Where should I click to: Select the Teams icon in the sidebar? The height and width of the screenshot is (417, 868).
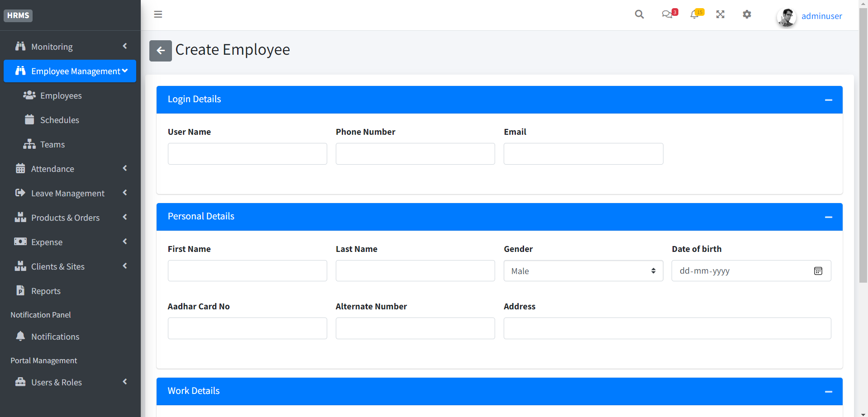click(x=29, y=144)
